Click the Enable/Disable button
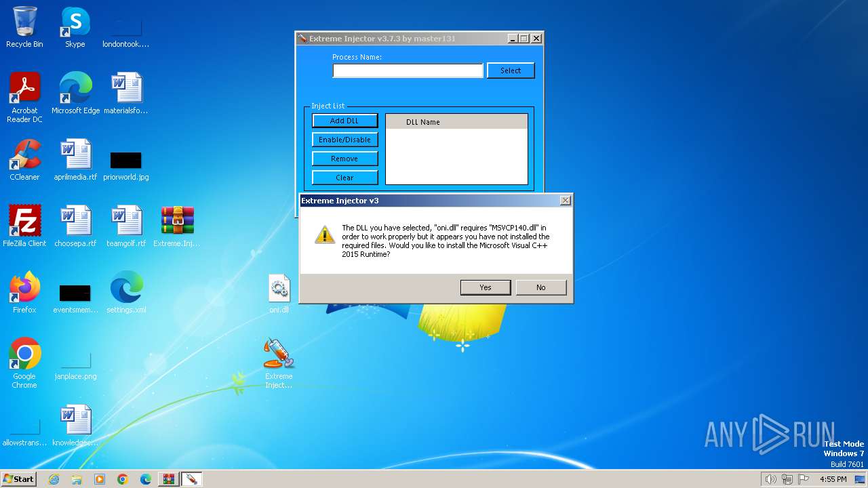Image resolution: width=868 pixels, height=488 pixels. (344, 140)
